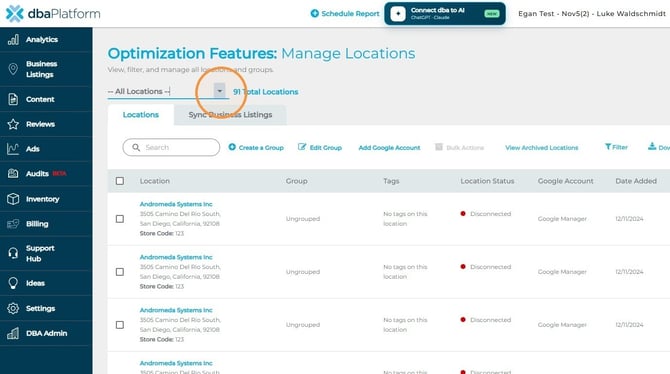This screenshot has width=670, height=374.
Task: Click first row Ungrouped cell
Action: [x=303, y=218]
